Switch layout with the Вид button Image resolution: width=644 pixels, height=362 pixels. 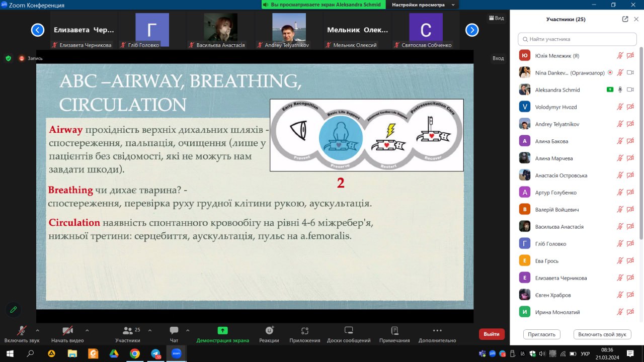[496, 18]
